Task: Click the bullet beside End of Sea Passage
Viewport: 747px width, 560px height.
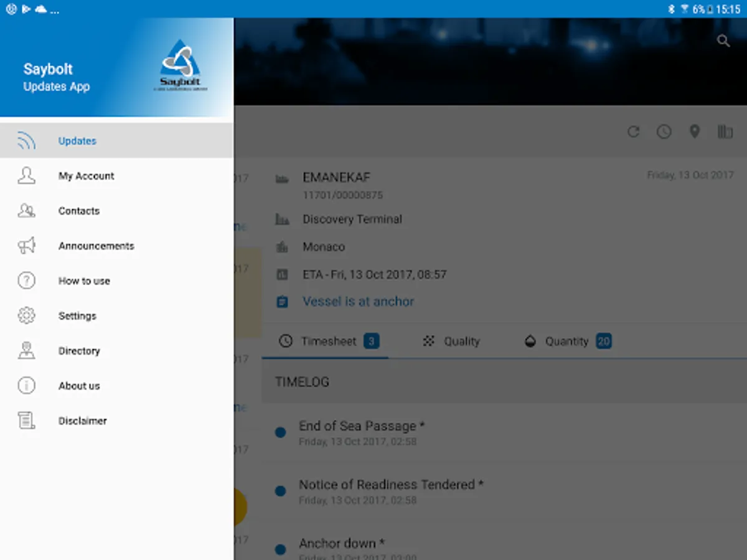Action: [x=280, y=432]
